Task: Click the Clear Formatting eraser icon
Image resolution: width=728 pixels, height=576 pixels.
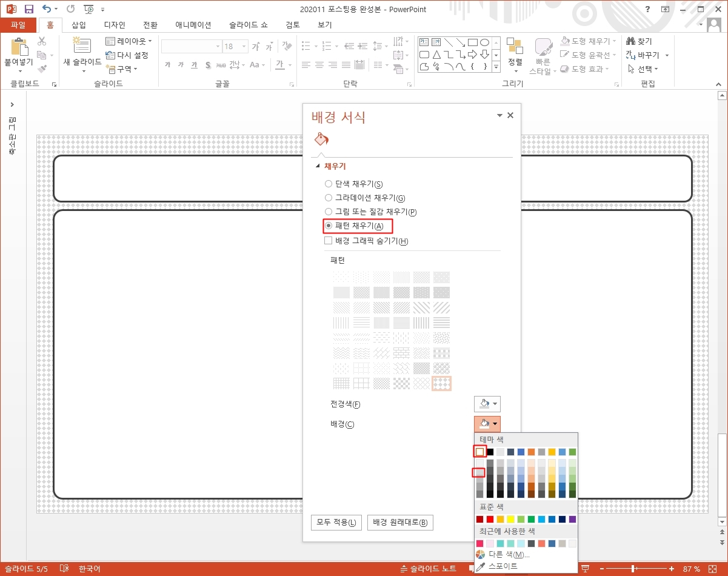Action: click(287, 46)
